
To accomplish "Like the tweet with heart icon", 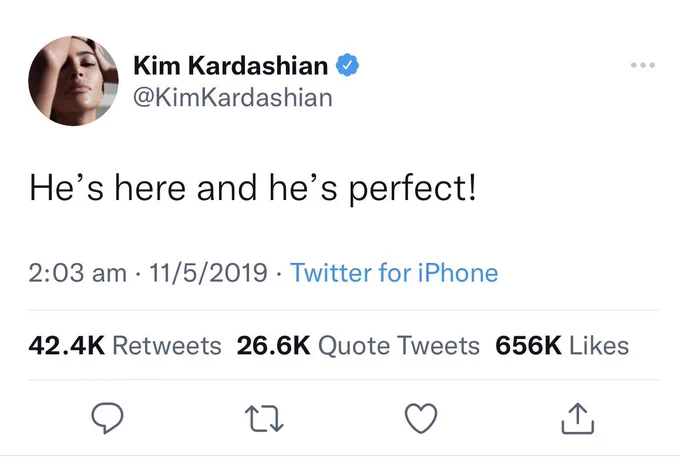I will (x=421, y=418).
